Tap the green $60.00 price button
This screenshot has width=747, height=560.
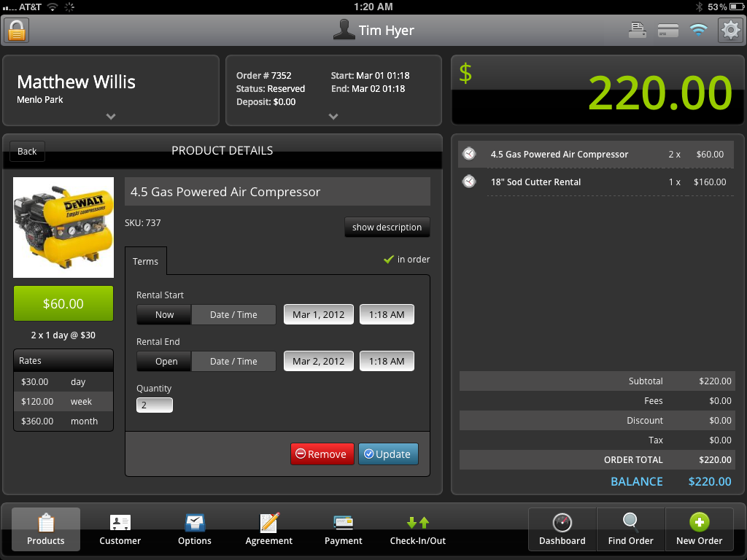(x=63, y=303)
